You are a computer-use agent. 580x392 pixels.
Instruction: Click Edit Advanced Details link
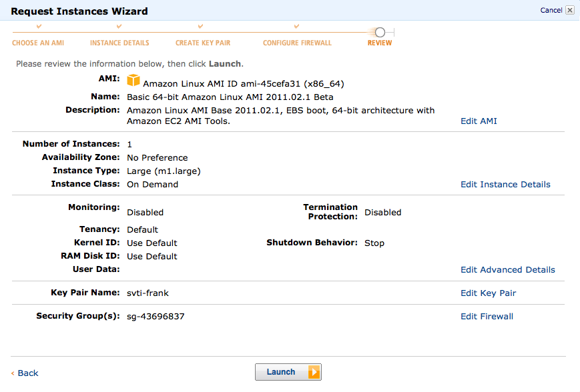(507, 270)
